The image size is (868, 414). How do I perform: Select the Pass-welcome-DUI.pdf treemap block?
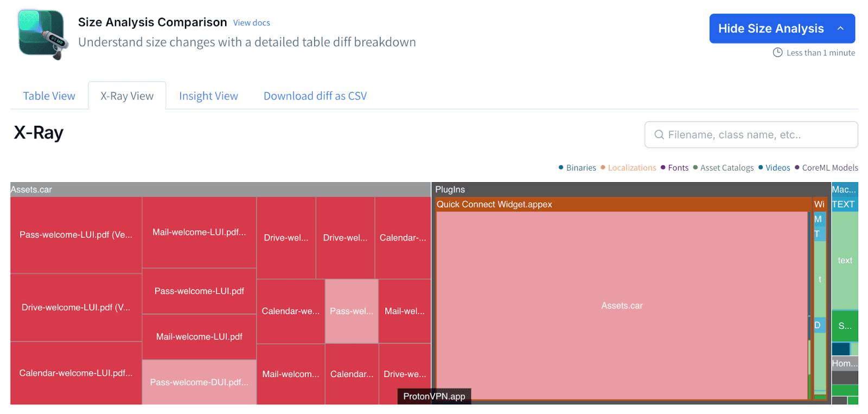click(x=199, y=382)
